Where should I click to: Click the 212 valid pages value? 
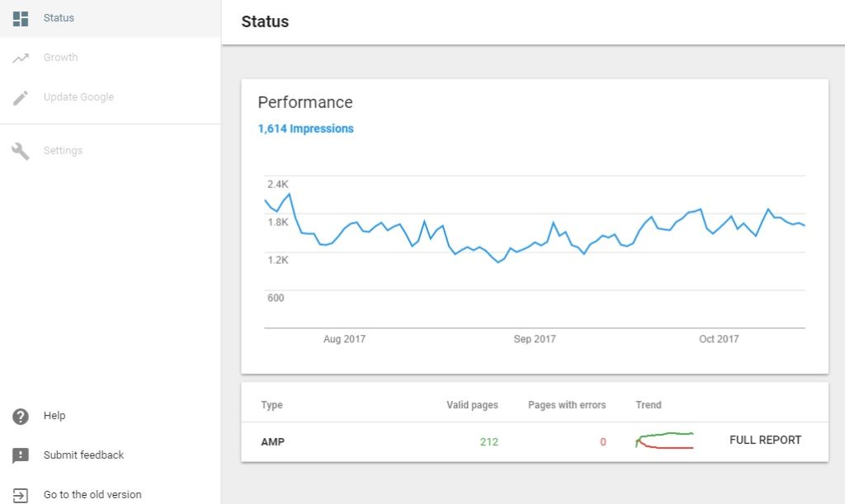[x=489, y=441]
